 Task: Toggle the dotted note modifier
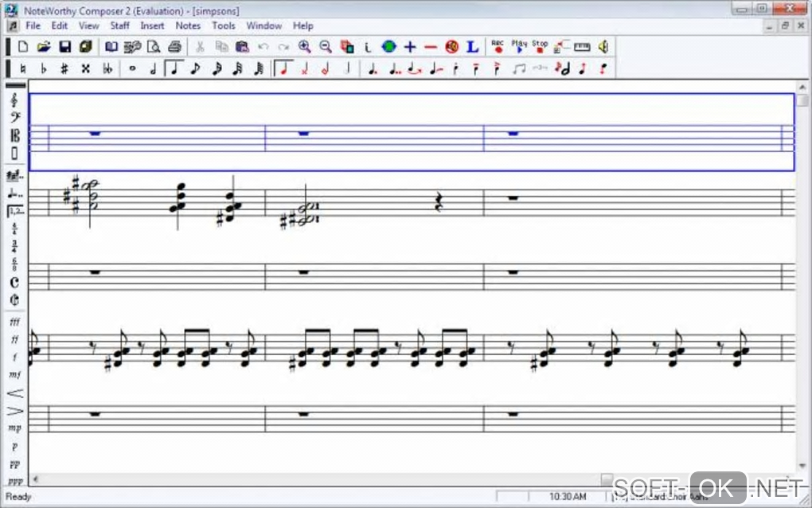(x=373, y=68)
